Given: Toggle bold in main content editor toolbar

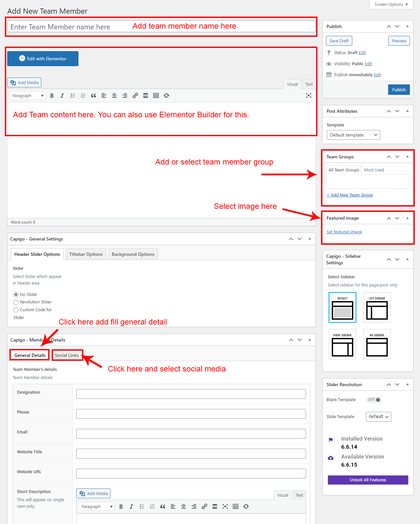Looking at the screenshot, I should tap(52, 95).
